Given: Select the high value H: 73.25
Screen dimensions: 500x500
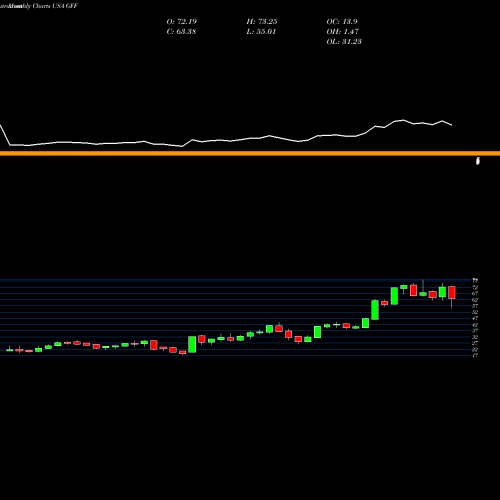Looking at the screenshot, I should (x=262, y=22).
